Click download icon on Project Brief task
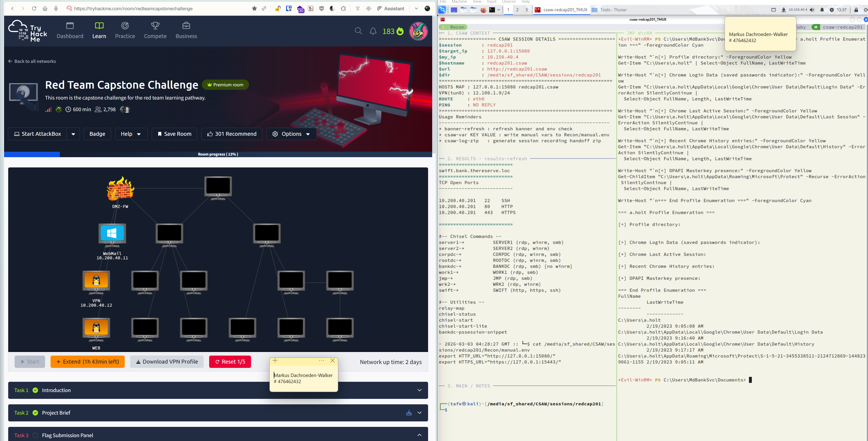868x441 pixels. 409,413
